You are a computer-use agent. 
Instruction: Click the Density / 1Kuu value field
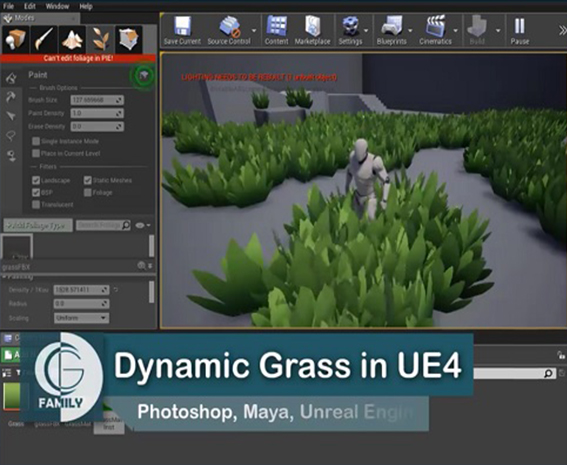(81, 290)
